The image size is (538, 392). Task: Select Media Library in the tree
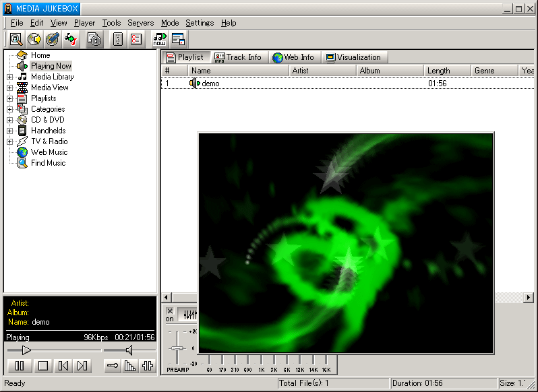pos(53,77)
